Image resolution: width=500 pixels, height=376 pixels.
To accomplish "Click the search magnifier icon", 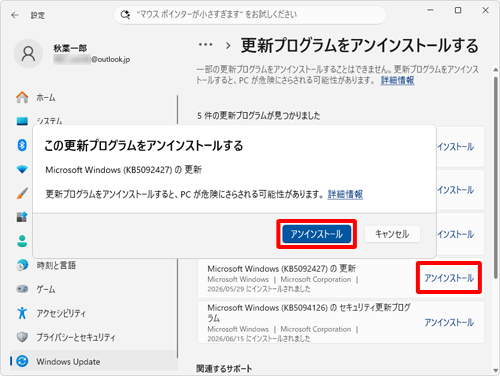I will pyautogui.click(x=125, y=15).
